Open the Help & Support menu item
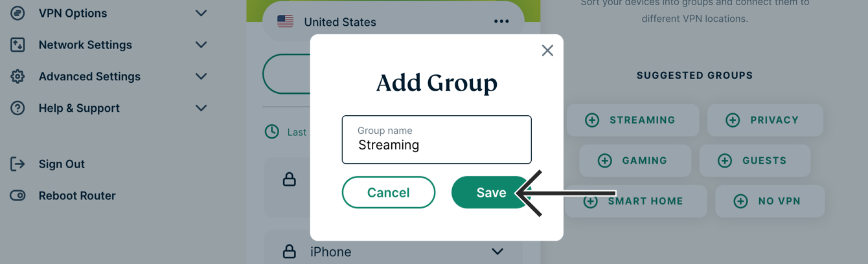Viewport: 868px width, 264px height. click(79, 108)
